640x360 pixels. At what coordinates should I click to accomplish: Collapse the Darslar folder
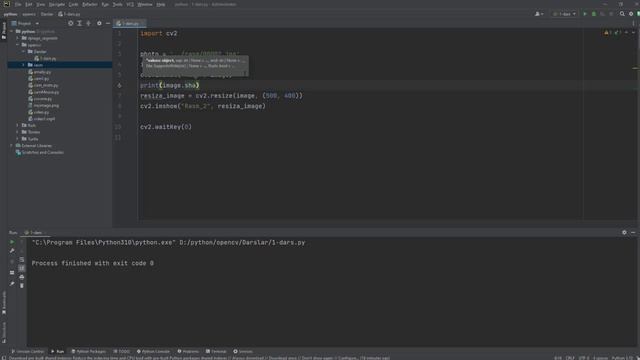click(x=24, y=52)
